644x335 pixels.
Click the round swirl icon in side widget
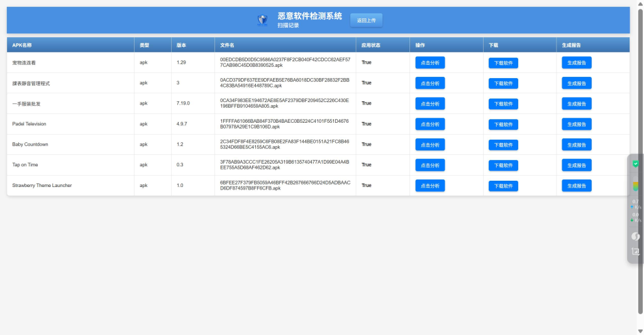pyautogui.click(x=635, y=236)
